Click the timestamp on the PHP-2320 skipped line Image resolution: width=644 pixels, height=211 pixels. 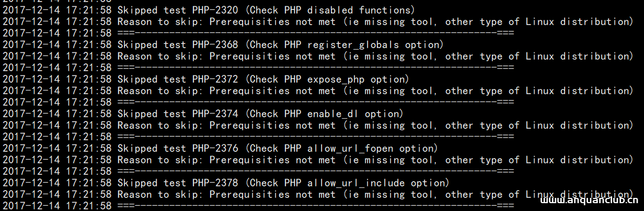pyautogui.click(x=57, y=10)
